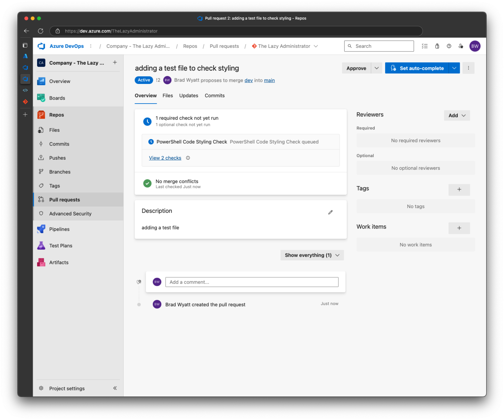The height and width of the screenshot is (420, 504).
Task: Click the more options icon beside Azure DevOps
Action: click(91, 46)
